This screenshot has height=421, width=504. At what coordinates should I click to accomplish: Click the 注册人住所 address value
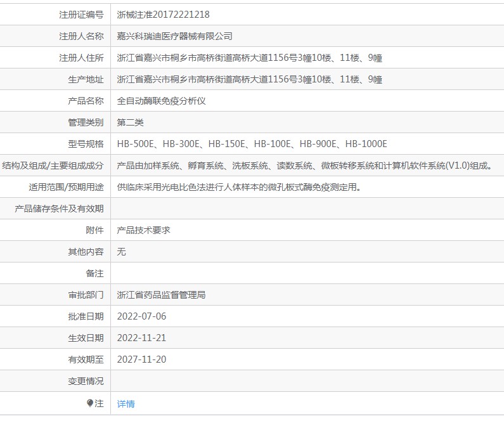click(x=249, y=58)
